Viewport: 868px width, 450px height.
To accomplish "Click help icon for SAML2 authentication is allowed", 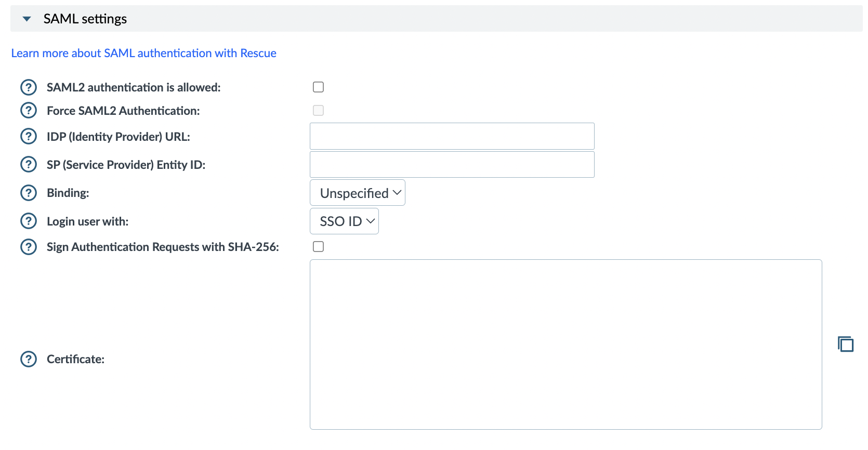I will click(x=29, y=87).
